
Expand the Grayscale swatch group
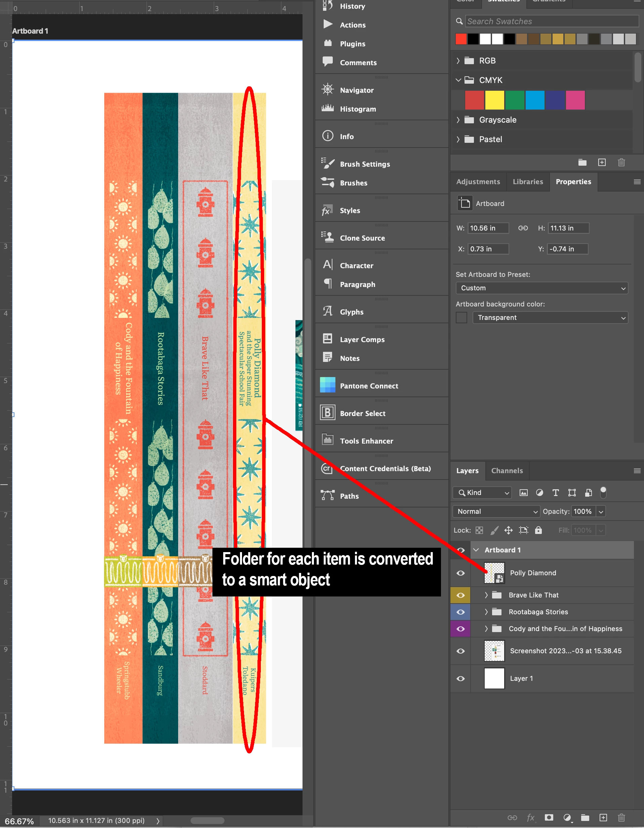[x=458, y=120]
